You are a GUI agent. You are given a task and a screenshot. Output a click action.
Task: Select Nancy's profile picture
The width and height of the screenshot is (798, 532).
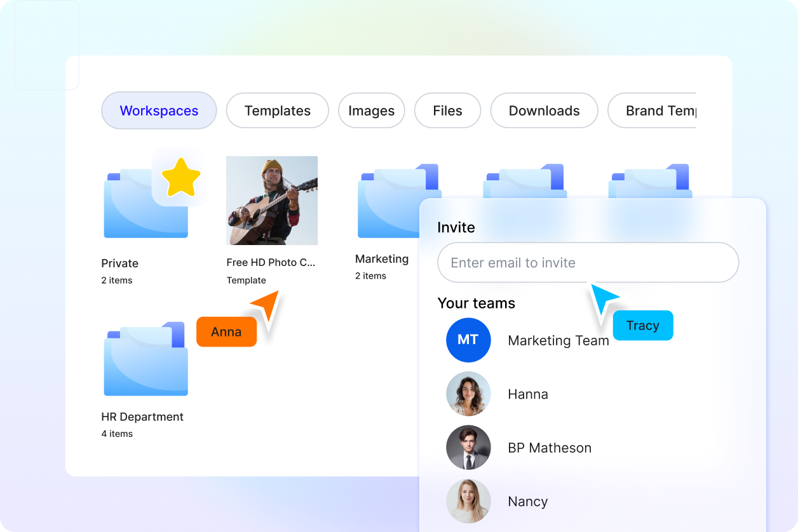(x=468, y=501)
